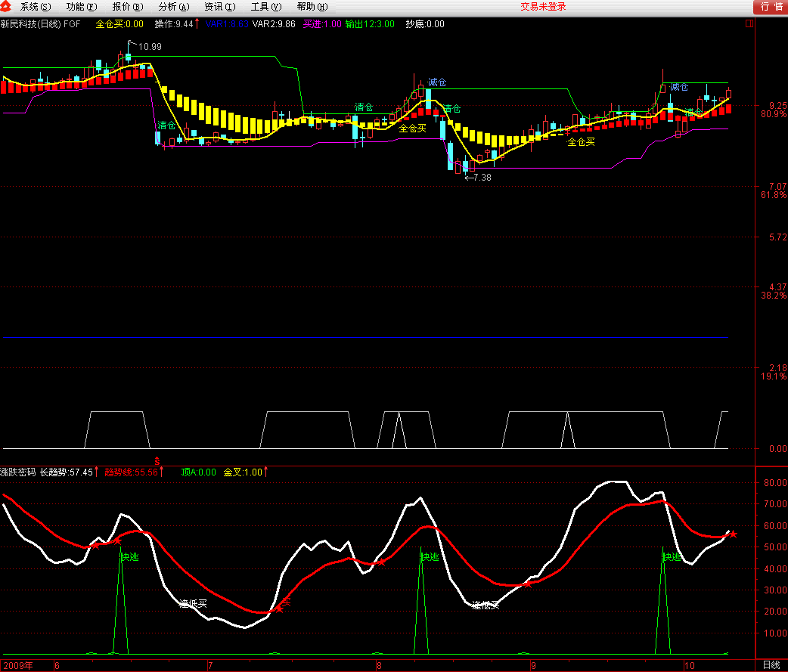The image size is (788, 672).
Task: Open the 系统(S) menu
Action: pos(36,7)
